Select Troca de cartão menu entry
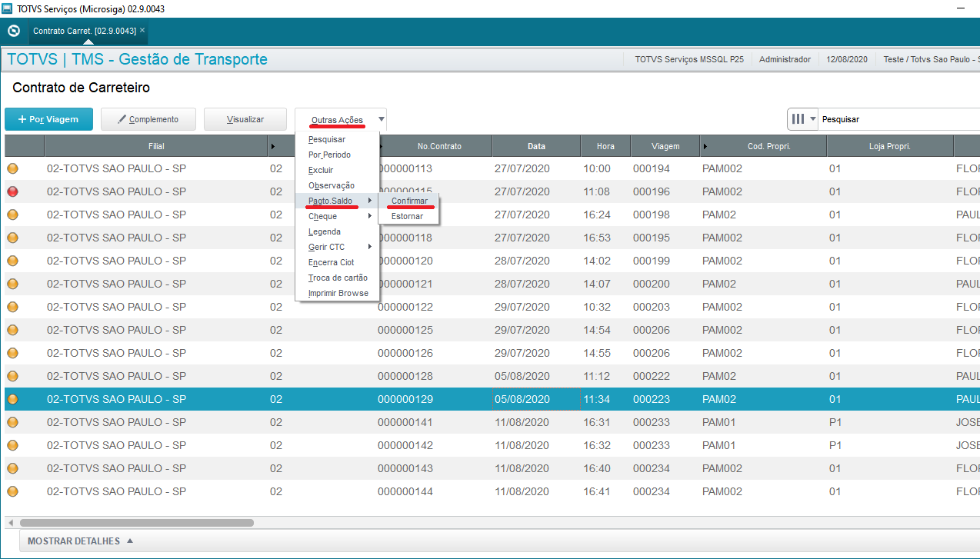 tap(337, 278)
